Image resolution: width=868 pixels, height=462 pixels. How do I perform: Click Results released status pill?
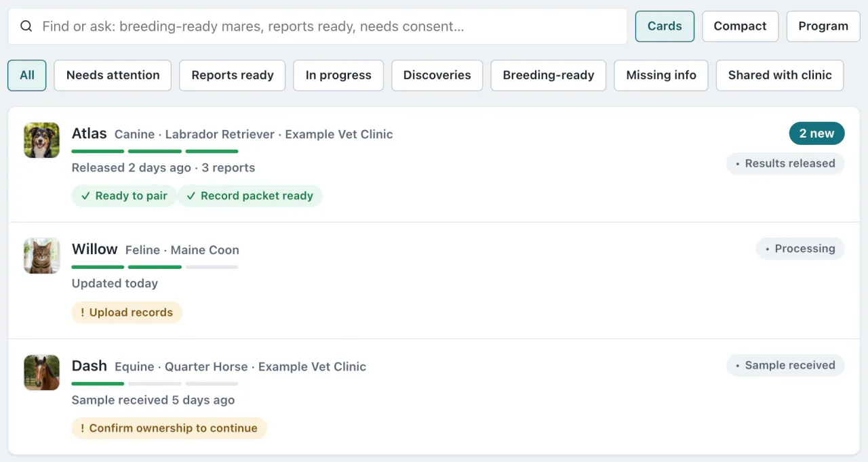[x=785, y=163]
